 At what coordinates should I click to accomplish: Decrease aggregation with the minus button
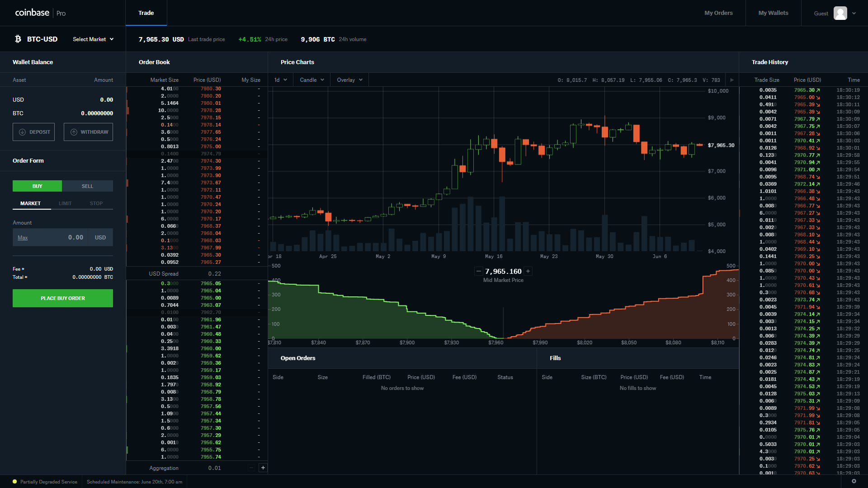point(251,468)
